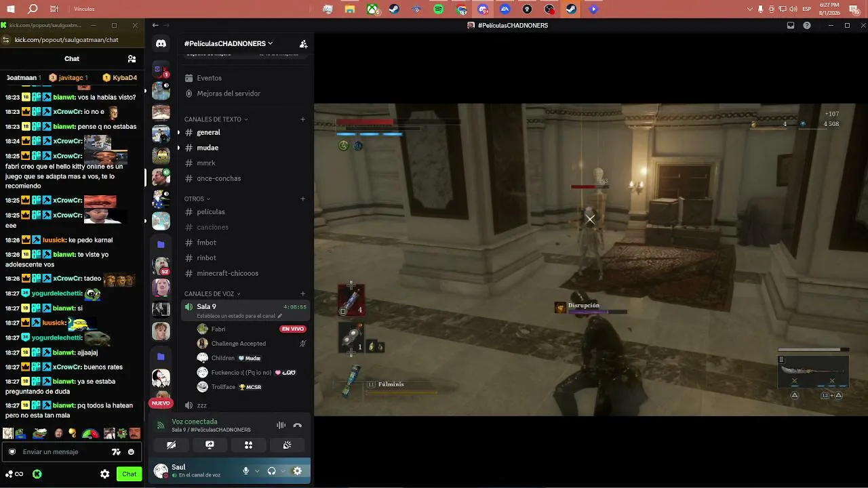This screenshot has width=868, height=488.
Task: Open the mudae text channel
Action: tap(245, 148)
